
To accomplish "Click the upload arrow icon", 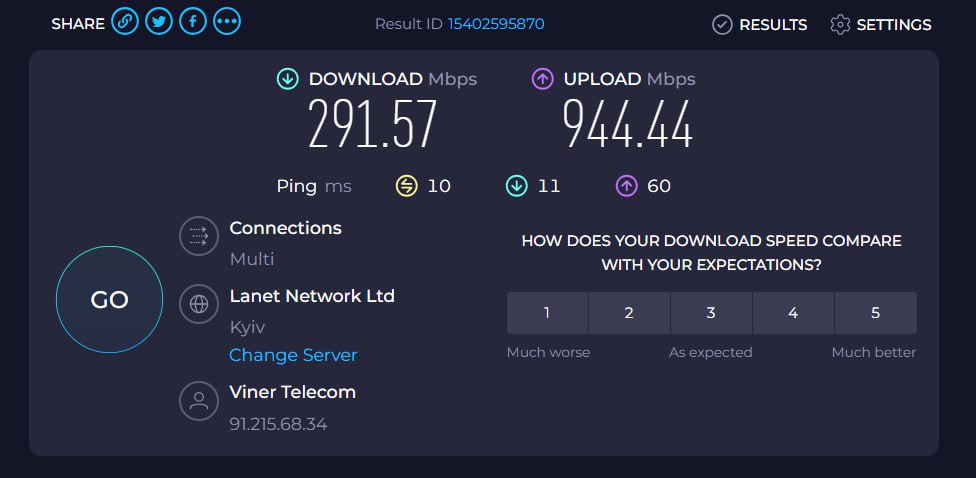I will pos(542,79).
